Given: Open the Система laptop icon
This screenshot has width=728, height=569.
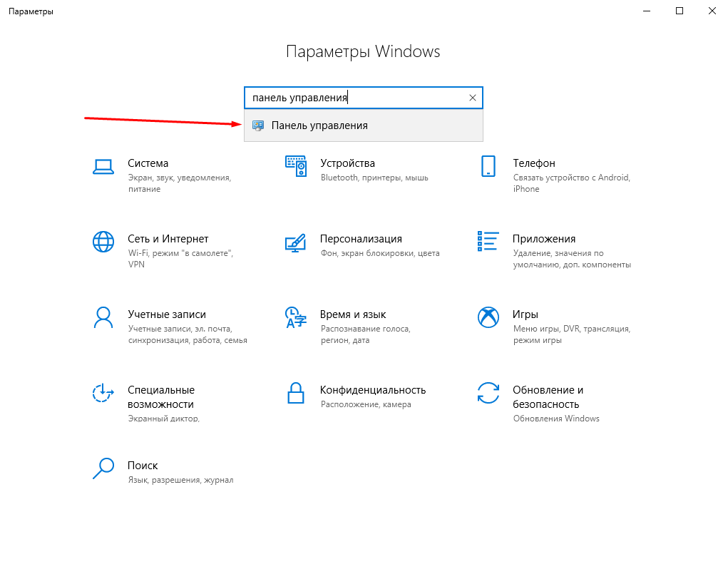Looking at the screenshot, I should [103, 167].
